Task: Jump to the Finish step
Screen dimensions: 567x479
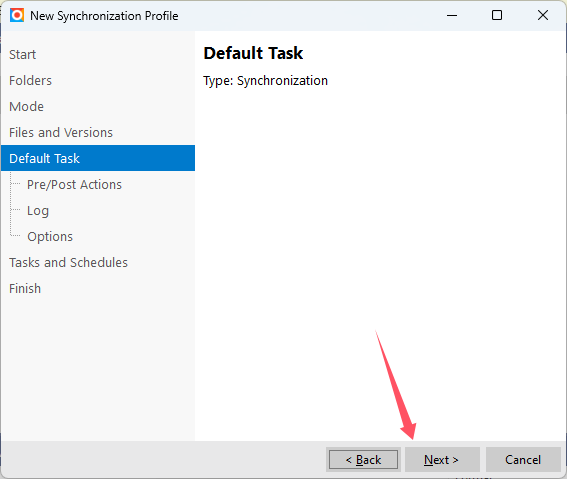Action: pos(25,289)
